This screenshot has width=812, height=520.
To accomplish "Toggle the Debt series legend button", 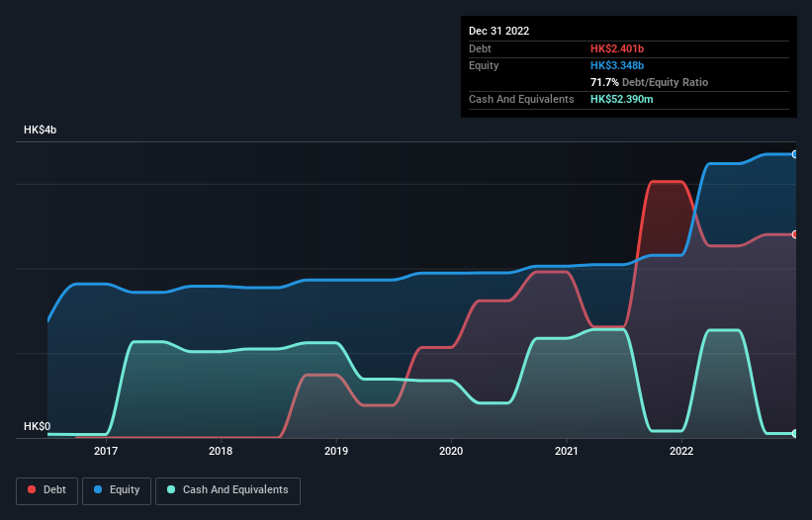I will [x=46, y=490].
